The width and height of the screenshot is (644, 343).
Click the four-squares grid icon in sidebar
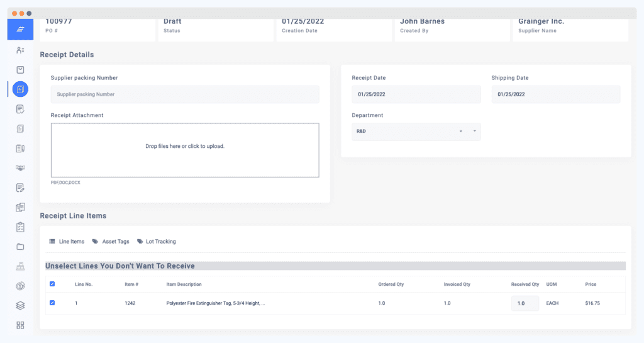coord(20,325)
